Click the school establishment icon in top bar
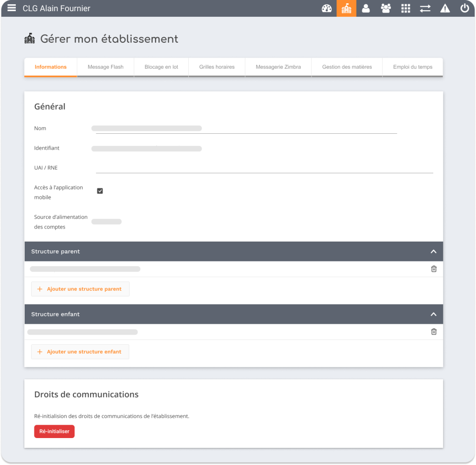476x465 pixels. pos(346,8)
